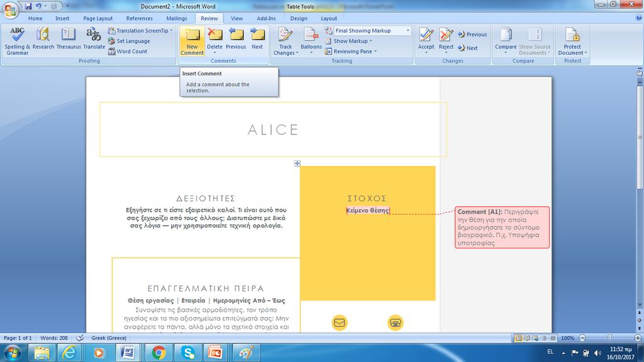The image size is (644, 362).
Task: Click the Office button
Action: (x=10, y=10)
